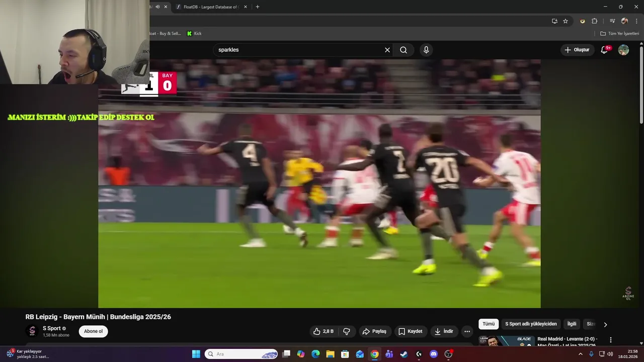The image size is (644, 362).
Task: Click the magnifier search button
Action: click(404, 50)
